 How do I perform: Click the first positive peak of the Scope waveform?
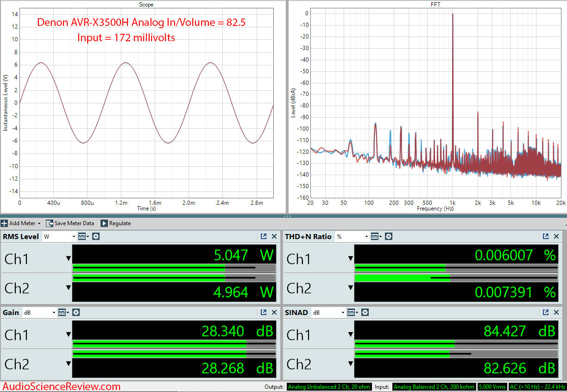click(x=41, y=63)
